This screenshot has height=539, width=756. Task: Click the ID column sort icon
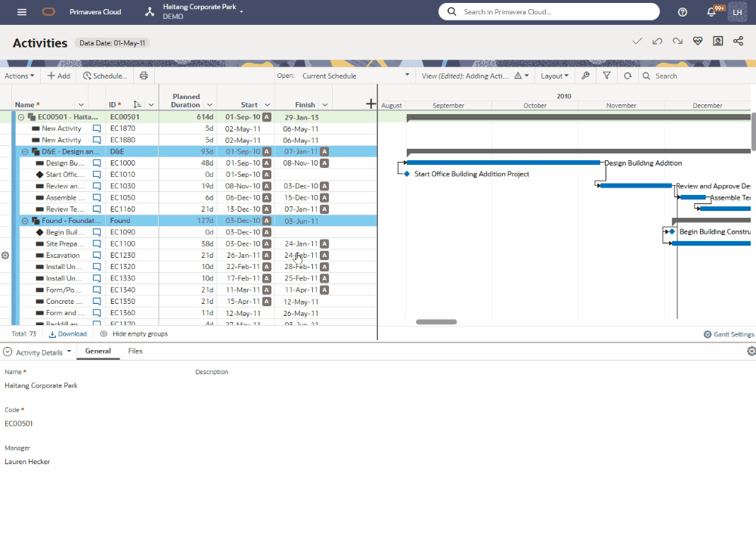(138, 104)
